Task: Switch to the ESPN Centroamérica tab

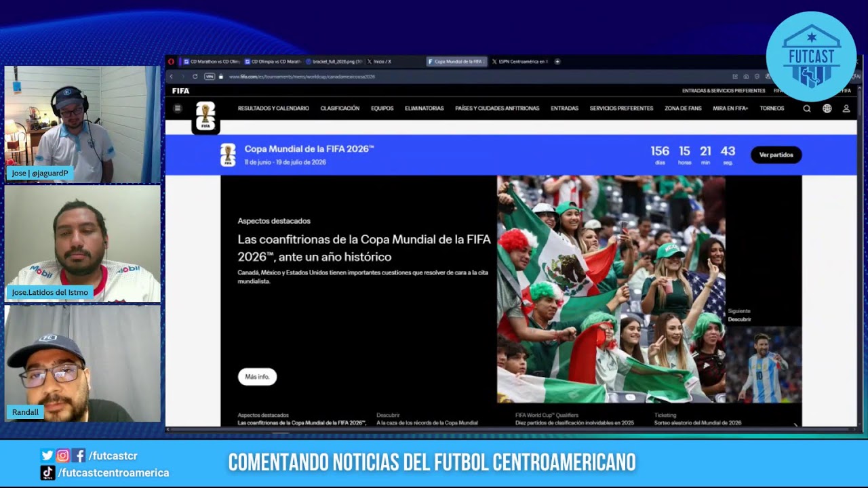Action: tap(522, 62)
